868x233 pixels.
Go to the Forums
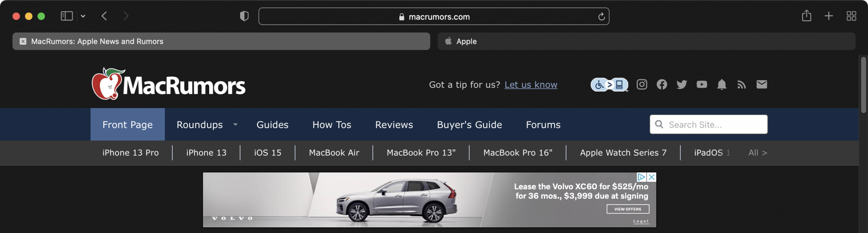pyautogui.click(x=543, y=125)
